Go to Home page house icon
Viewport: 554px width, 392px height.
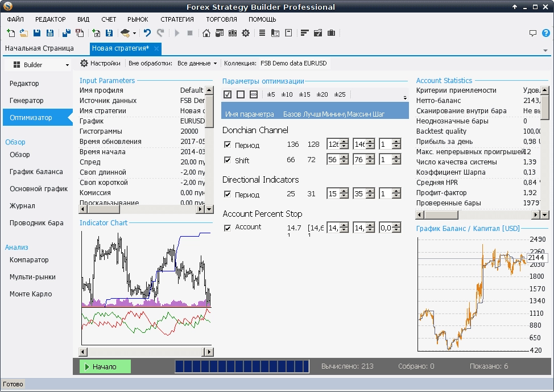(206, 33)
